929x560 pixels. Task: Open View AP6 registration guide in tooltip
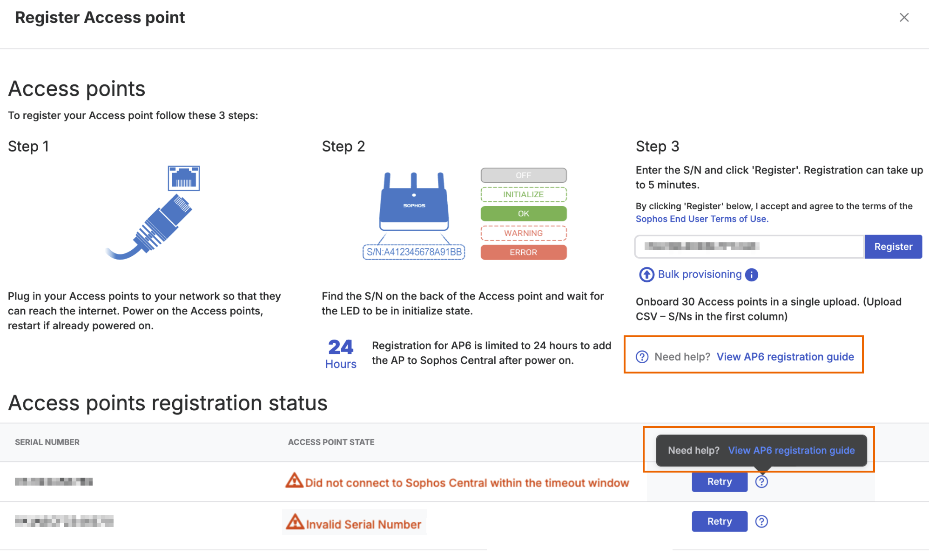point(791,450)
